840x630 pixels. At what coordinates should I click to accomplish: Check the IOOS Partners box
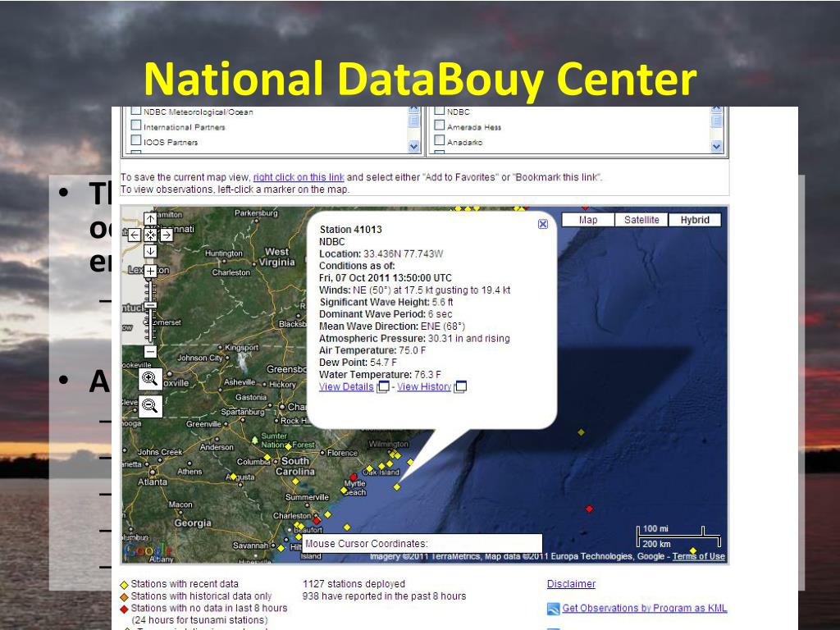coord(136,140)
